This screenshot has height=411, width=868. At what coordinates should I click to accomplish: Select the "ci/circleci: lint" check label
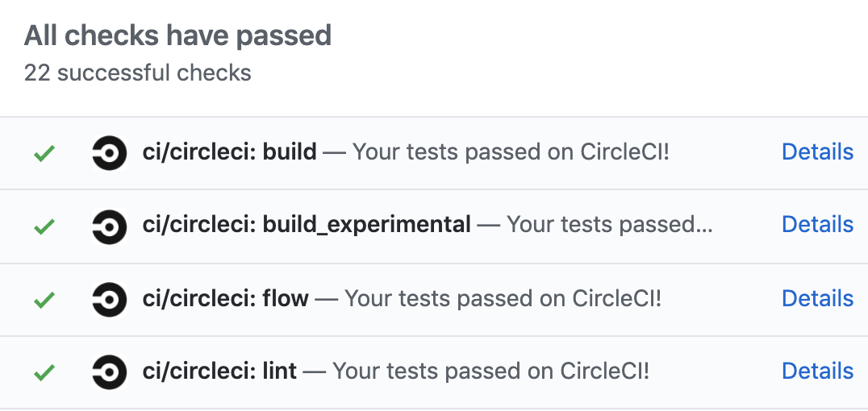(x=219, y=371)
